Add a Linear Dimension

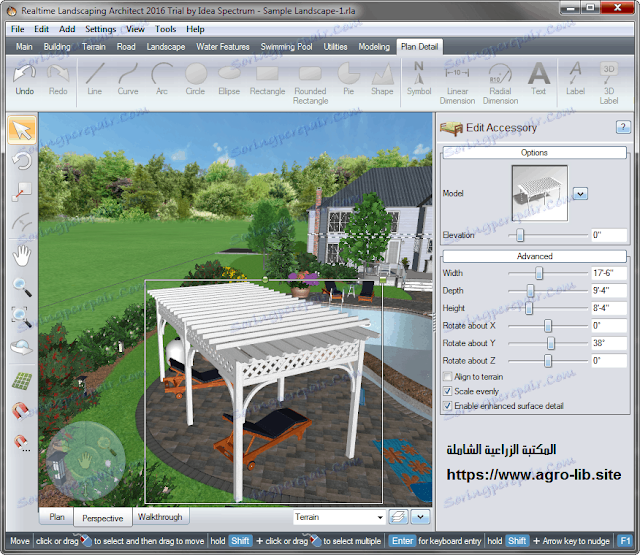pos(457,84)
